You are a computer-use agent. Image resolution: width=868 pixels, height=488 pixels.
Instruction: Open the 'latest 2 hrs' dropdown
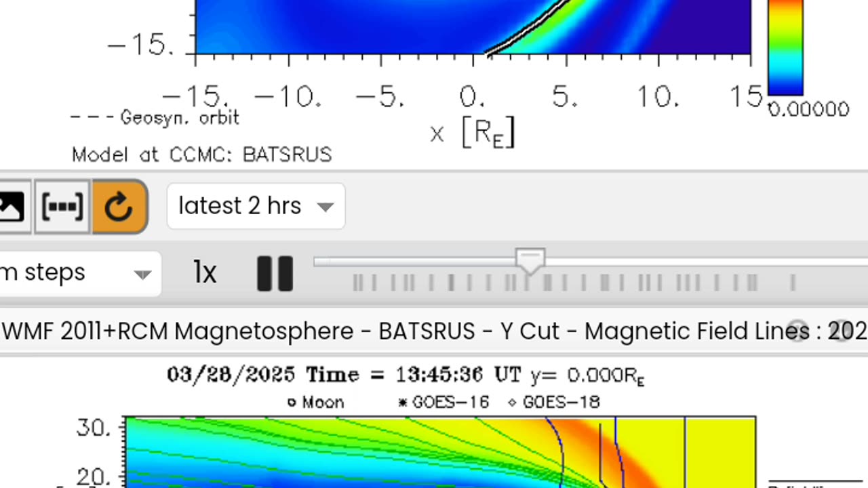coord(256,206)
